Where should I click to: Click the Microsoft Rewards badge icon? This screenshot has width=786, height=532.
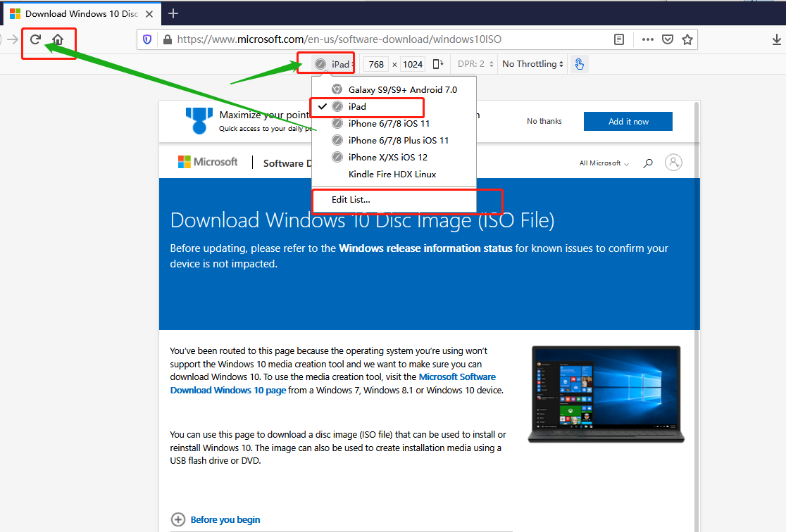(199, 121)
